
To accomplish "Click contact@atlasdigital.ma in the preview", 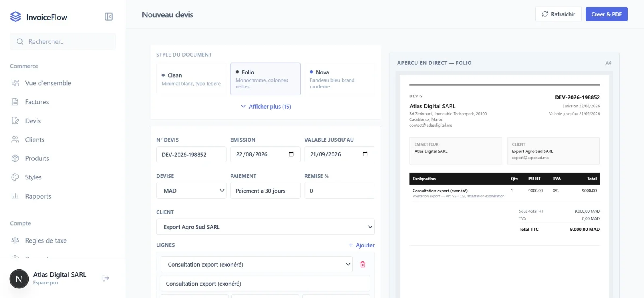I will pyautogui.click(x=431, y=125).
